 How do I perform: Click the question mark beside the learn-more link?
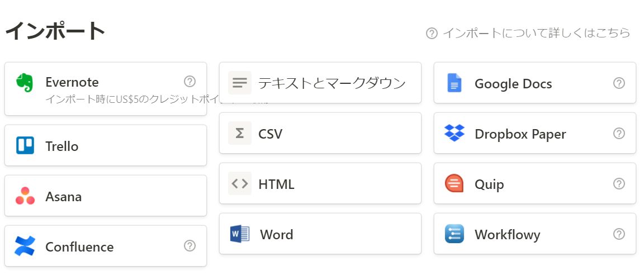coord(432,33)
